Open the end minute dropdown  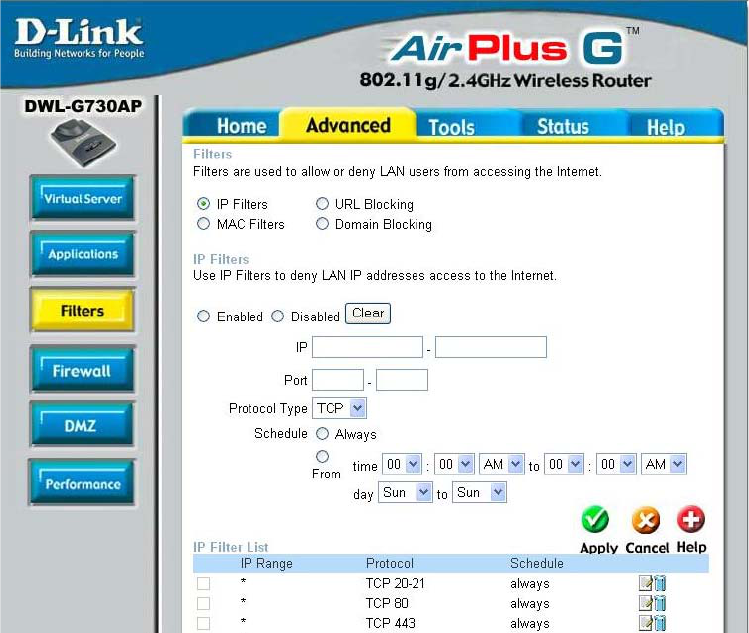tap(616, 464)
